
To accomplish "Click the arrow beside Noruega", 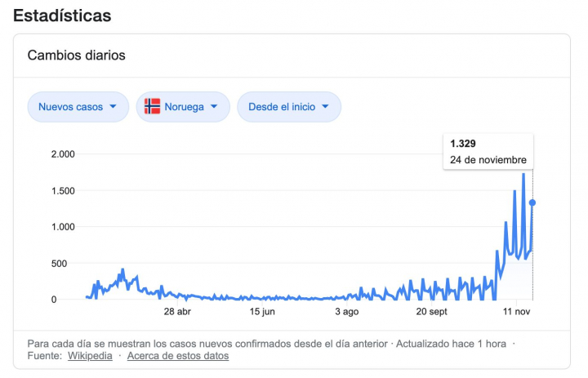I will 214,107.
